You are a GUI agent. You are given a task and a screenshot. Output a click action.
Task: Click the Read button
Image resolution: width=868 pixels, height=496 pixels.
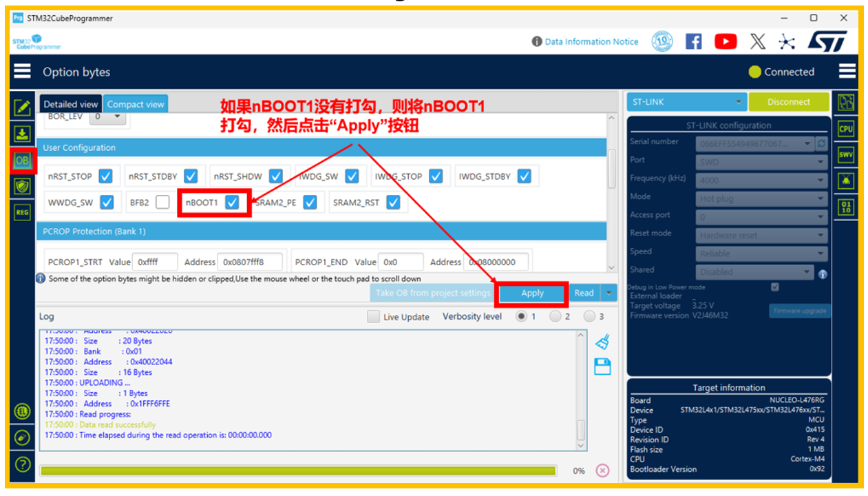[x=584, y=293]
